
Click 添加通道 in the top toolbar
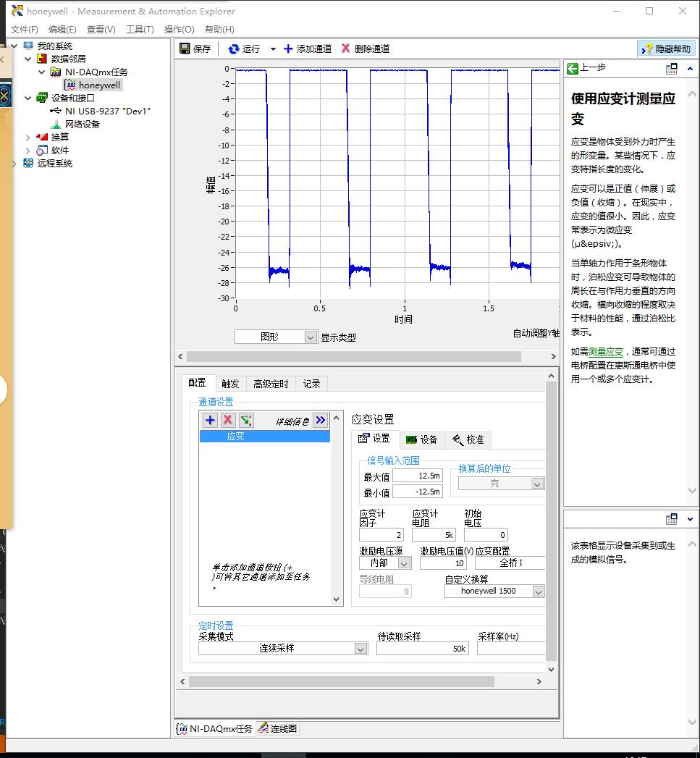tap(308, 49)
